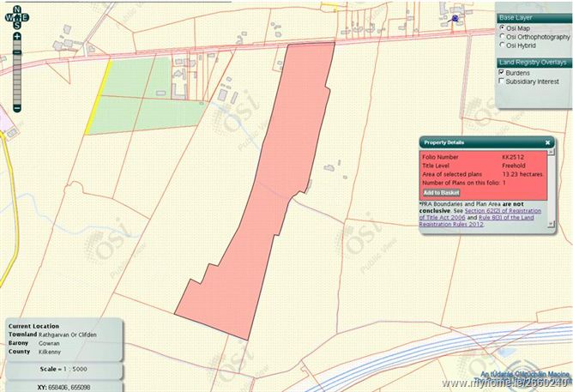This screenshot has width=573, height=392.
Task: Click the blue marker icon on map
Action: point(455,17)
